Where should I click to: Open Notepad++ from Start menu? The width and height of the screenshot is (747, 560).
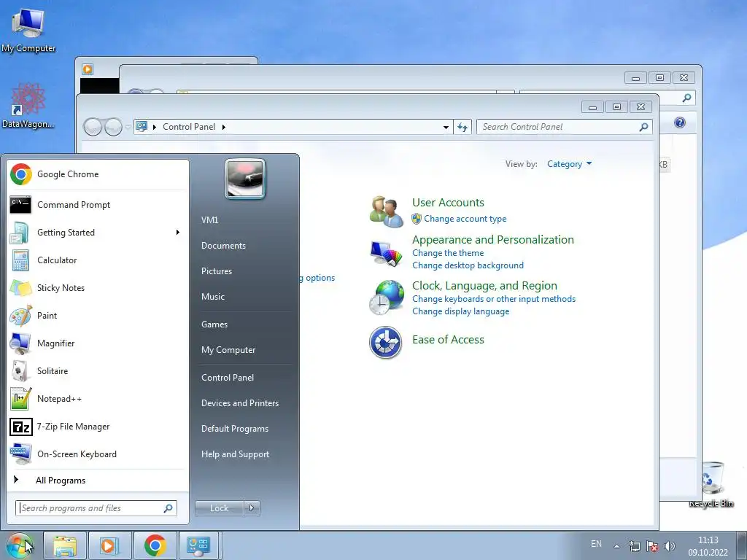[x=97, y=399]
